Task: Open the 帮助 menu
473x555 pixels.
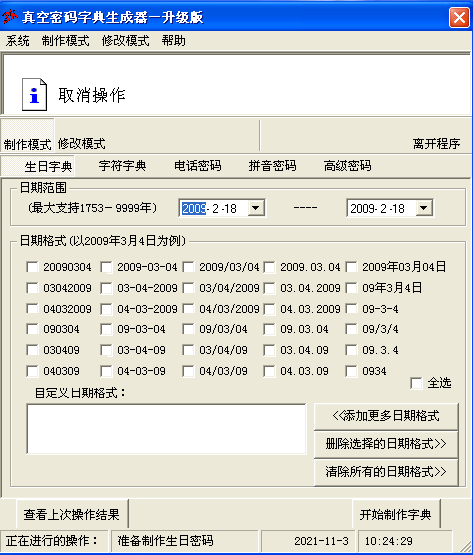Action: [173, 40]
